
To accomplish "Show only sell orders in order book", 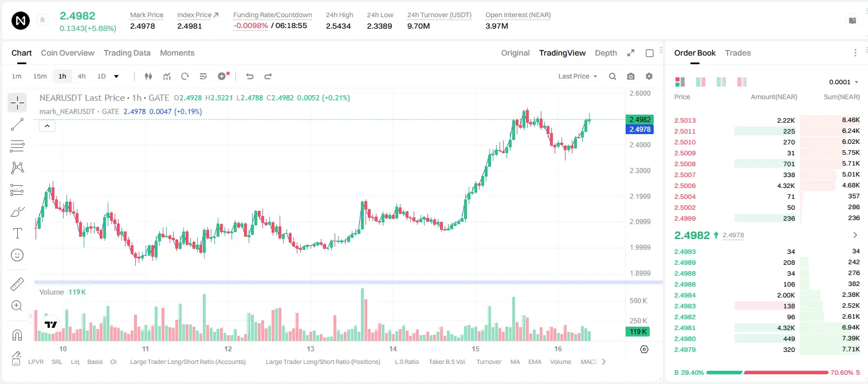I will 742,82.
